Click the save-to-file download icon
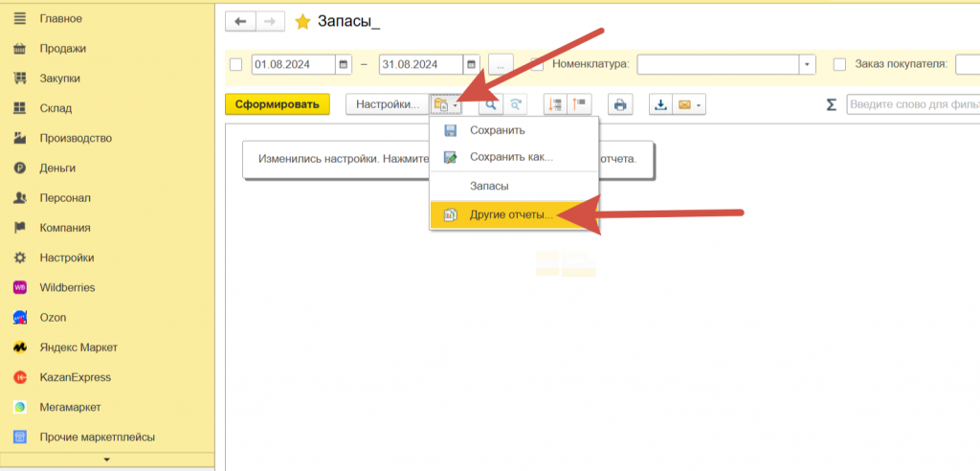Screen dimensions: 980x471 pos(660,104)
